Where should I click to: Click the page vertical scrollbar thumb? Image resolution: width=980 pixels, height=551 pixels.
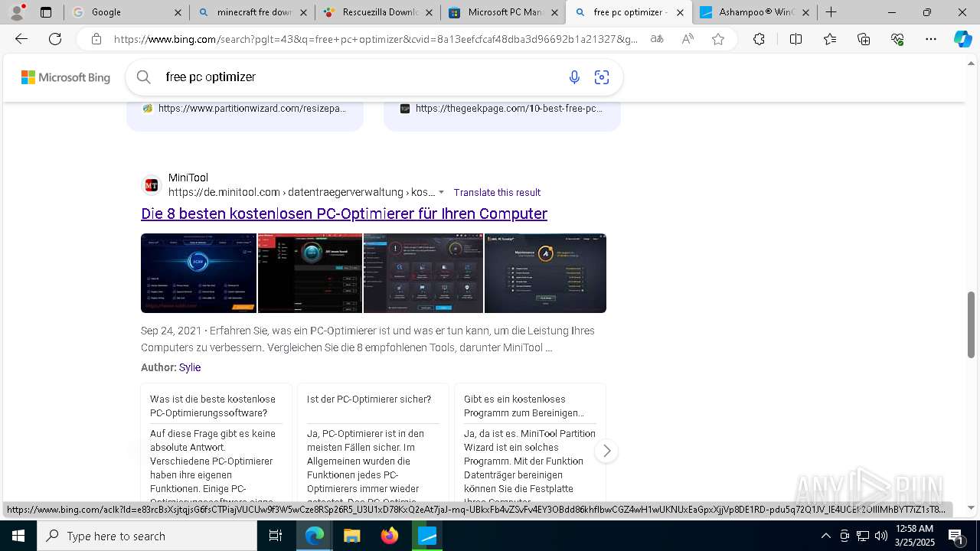972,325
